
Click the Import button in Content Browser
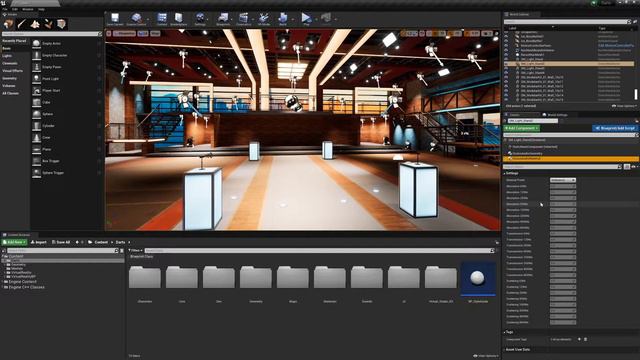(x=39, y=242)
